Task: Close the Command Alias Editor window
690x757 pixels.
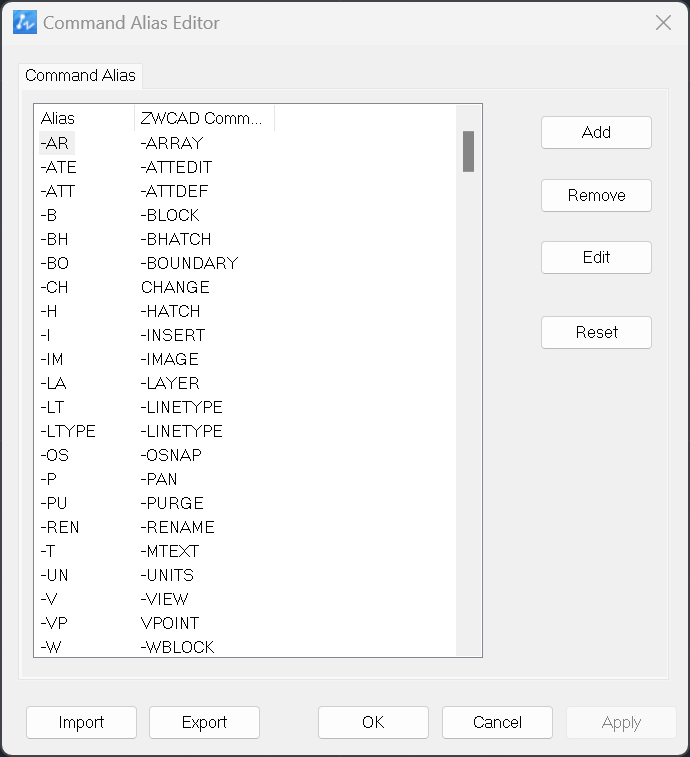Action: pyautogui.click(x=663, y=22)
